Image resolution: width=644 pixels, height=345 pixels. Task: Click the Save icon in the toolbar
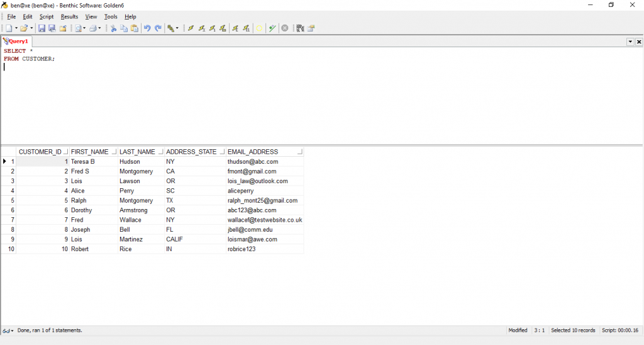42,28
